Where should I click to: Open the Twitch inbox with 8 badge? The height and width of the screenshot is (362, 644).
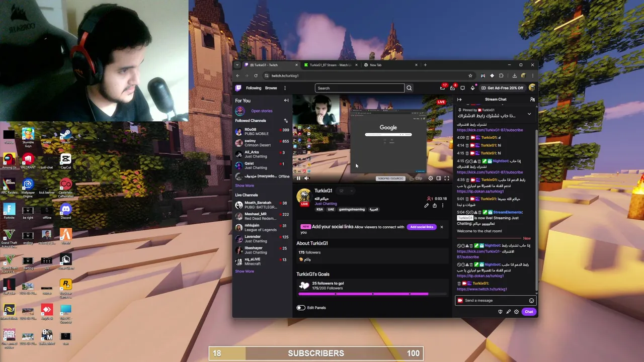tap(453, 88)
